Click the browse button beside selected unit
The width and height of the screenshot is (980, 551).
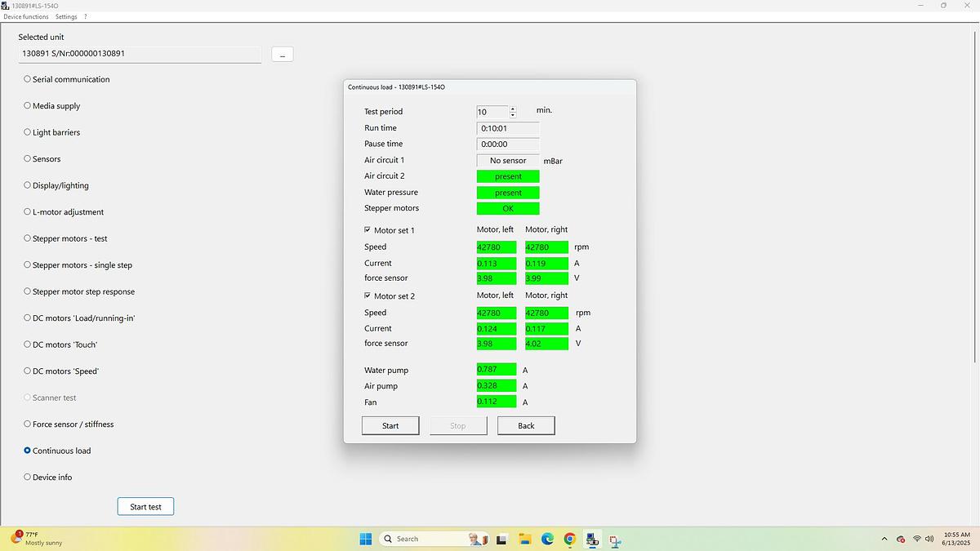point(282,55)
